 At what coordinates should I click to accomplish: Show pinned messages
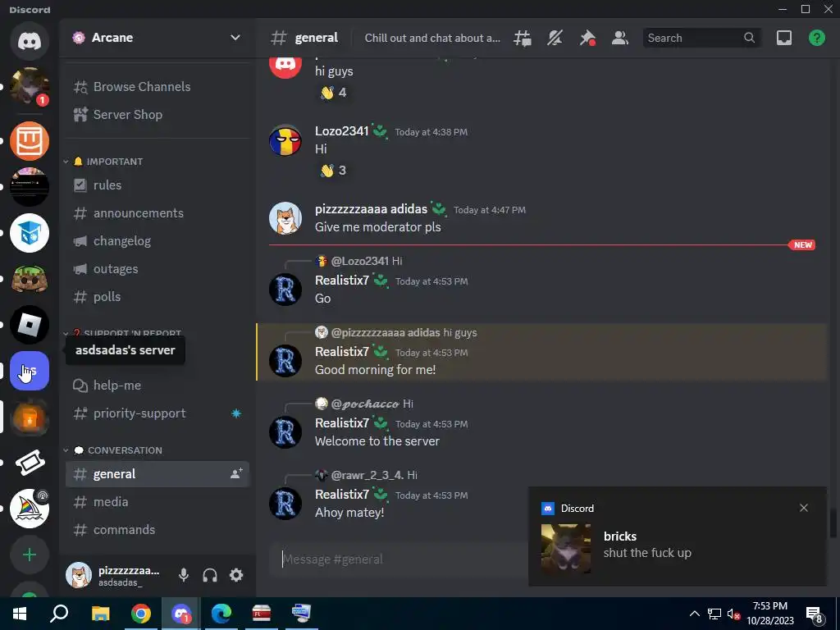[587, 38]
